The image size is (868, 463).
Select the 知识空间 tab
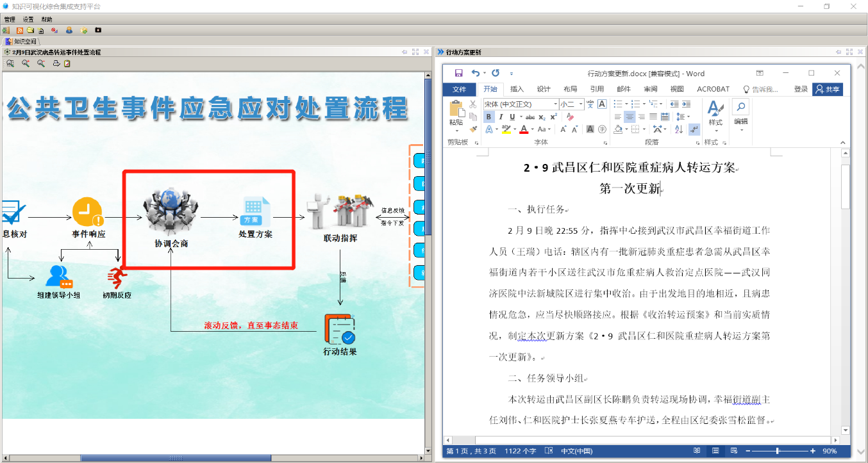pyautogui.click(x=21, y=41)
